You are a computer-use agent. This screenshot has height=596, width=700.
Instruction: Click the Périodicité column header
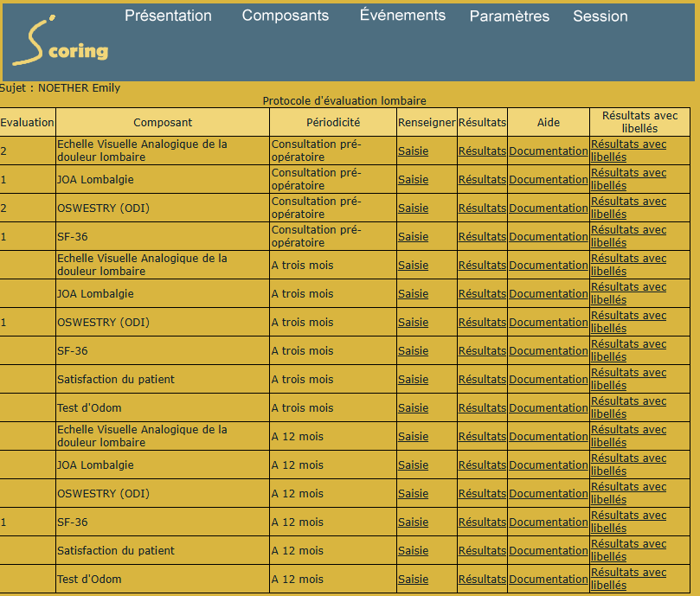pyautogui.click(x=333, y=123)
